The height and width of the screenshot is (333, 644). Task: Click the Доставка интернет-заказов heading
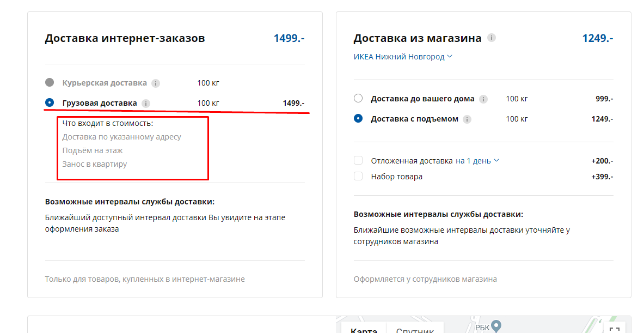(x=125, y=38)
